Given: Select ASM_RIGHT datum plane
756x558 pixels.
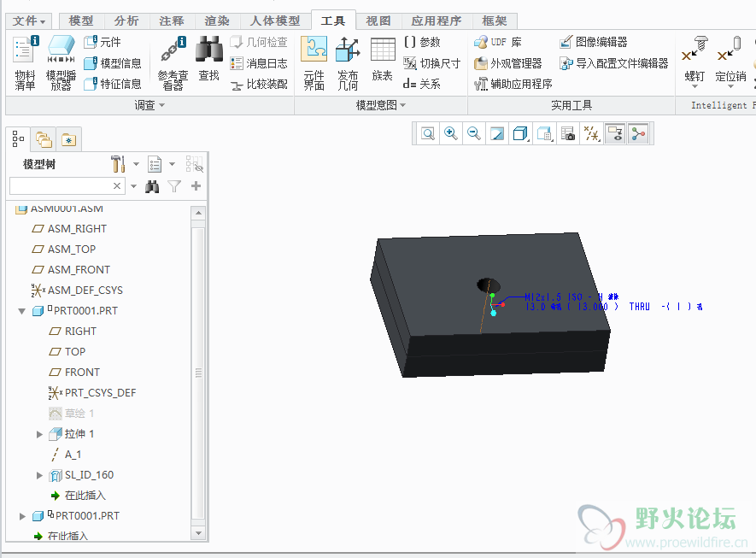Looking at the screenshot, I should point(69,229).
